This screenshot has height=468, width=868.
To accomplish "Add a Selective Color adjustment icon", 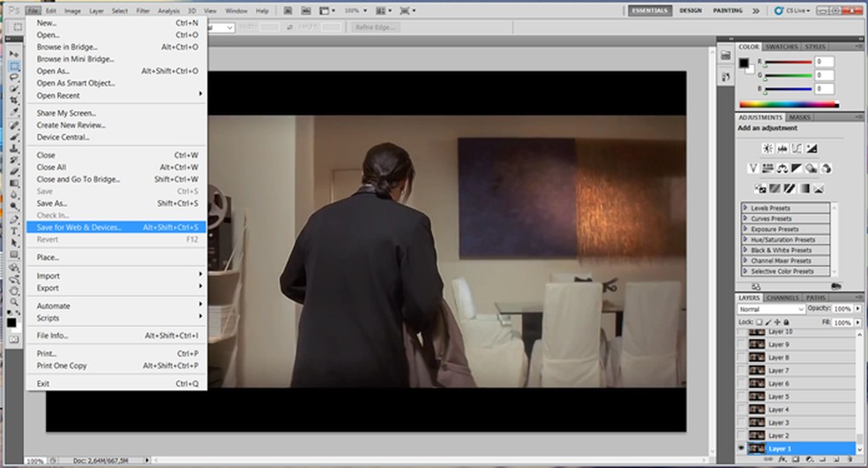I will pyautogui.click(x=819, y=189).
